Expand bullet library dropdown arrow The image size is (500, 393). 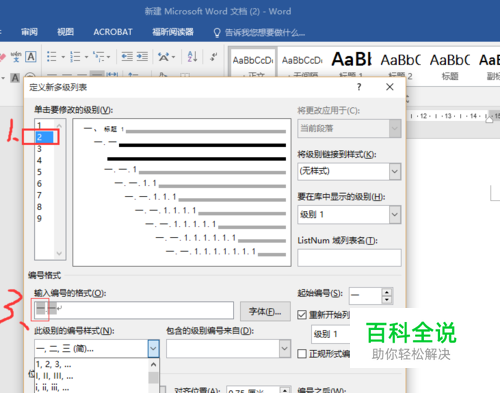pyautogui.click(x=63, y=57)
